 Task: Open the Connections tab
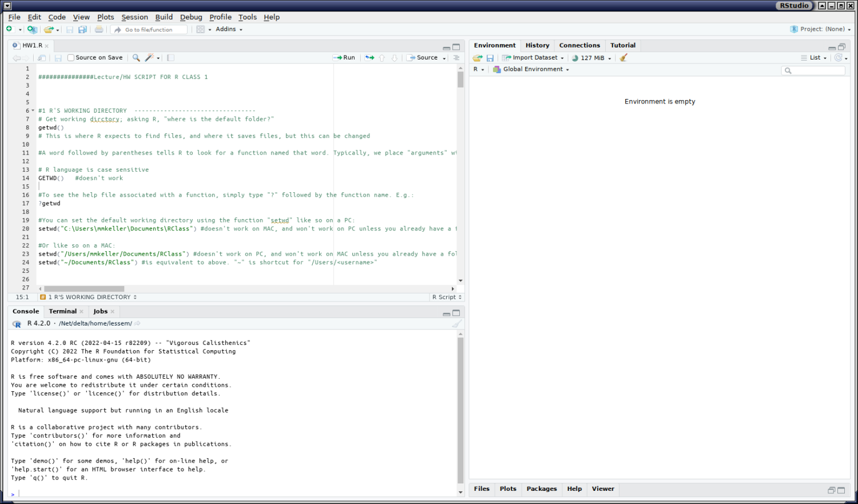[579, 45]
